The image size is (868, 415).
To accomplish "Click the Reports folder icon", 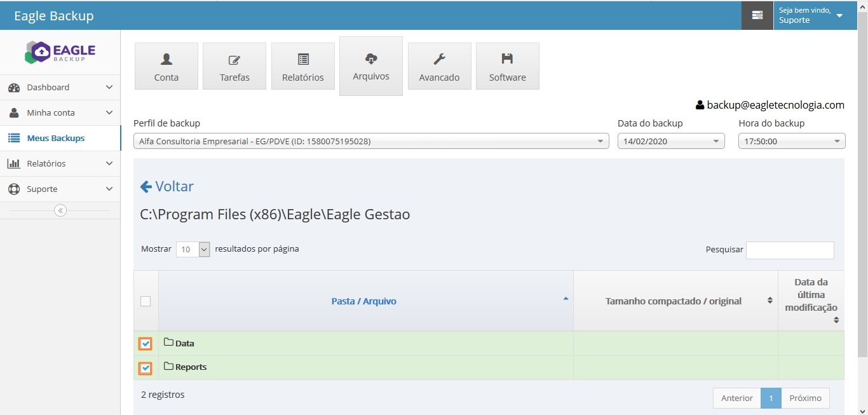I will tap(168, 366).
